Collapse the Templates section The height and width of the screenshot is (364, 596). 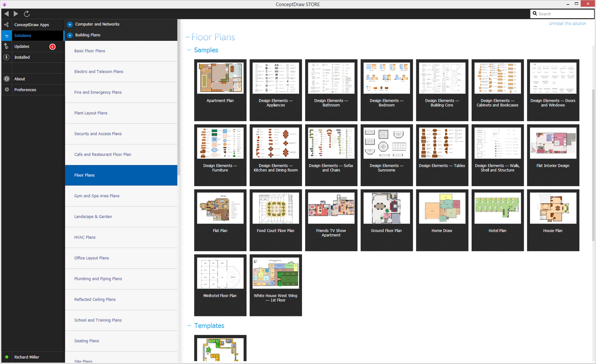(189, 326)
